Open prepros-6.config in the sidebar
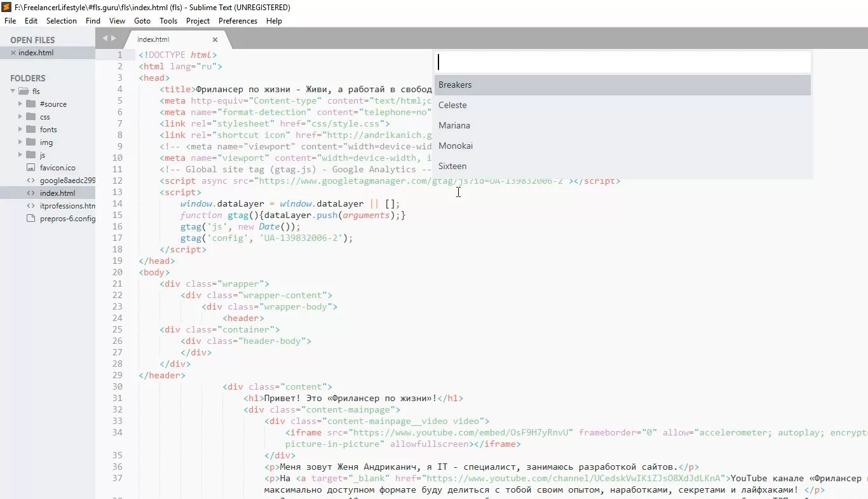 pyautogui.click(x=67, y=218)
